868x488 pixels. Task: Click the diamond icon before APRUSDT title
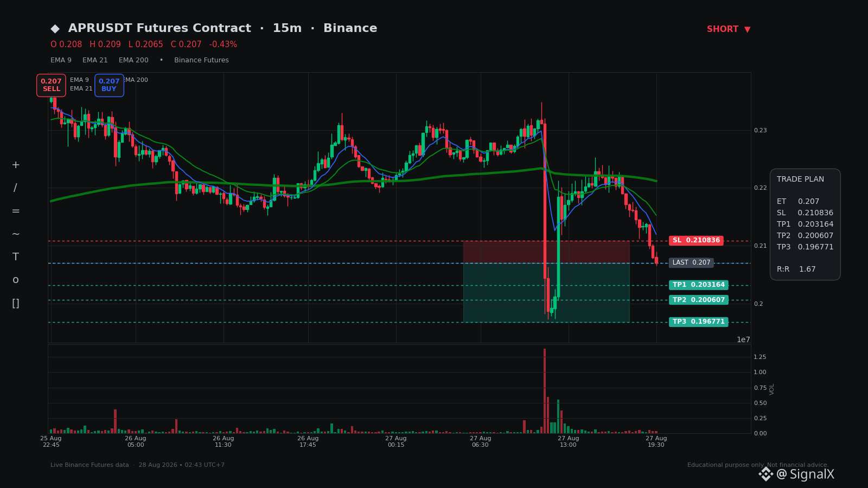coord(55,29)
